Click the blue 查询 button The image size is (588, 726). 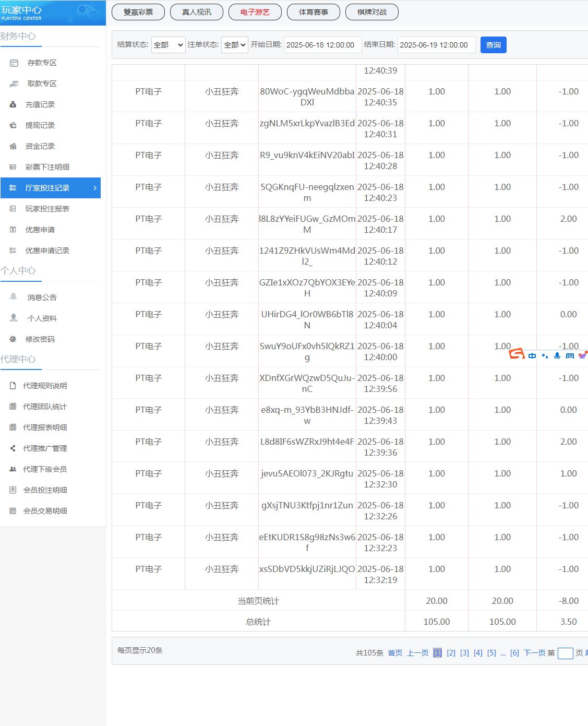(493, 45)
